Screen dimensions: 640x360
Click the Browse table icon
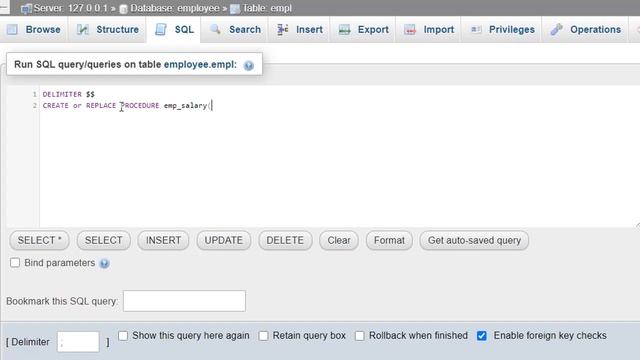(13, 29)
